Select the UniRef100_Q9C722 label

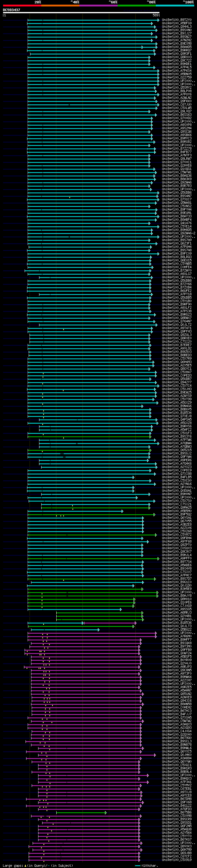pos(177,60)
